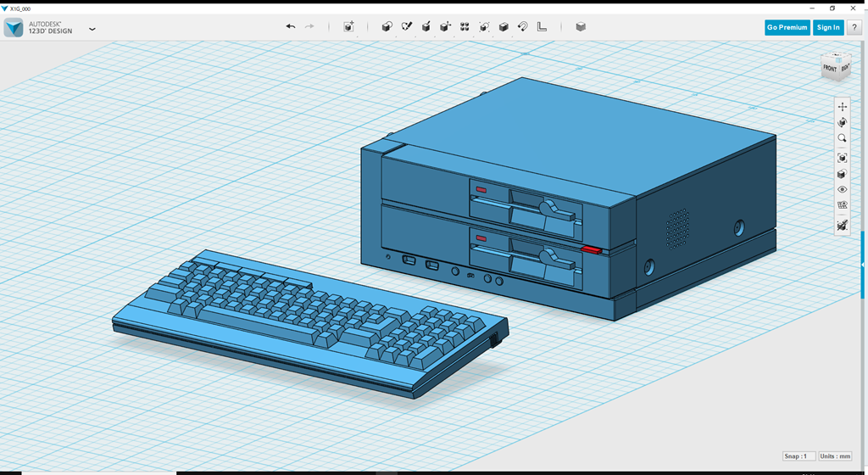Image resolution: width=868 pixels, height=475 pixels.
Task: Open the Primitives tool menu
Action: [x=387, y=27]
